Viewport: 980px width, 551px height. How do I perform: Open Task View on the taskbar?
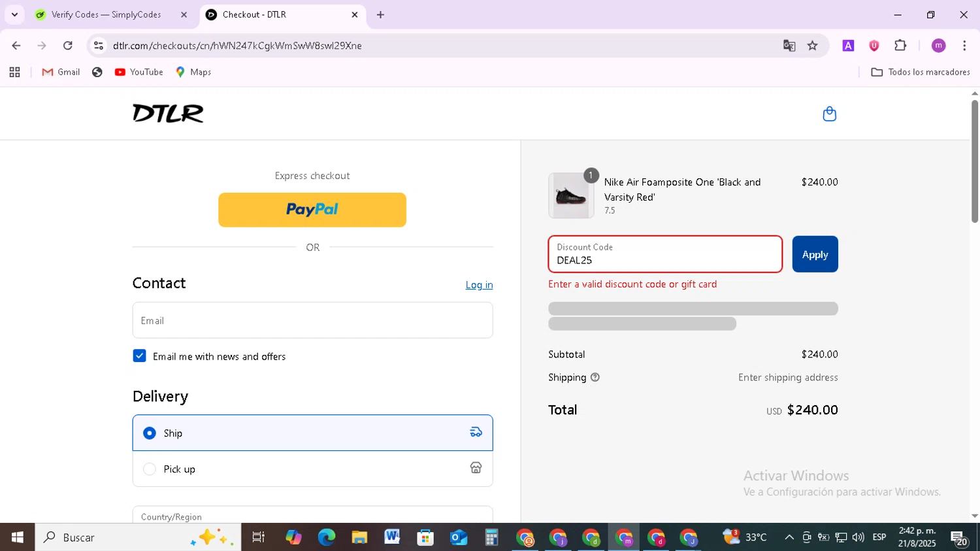tap(258, 537)
